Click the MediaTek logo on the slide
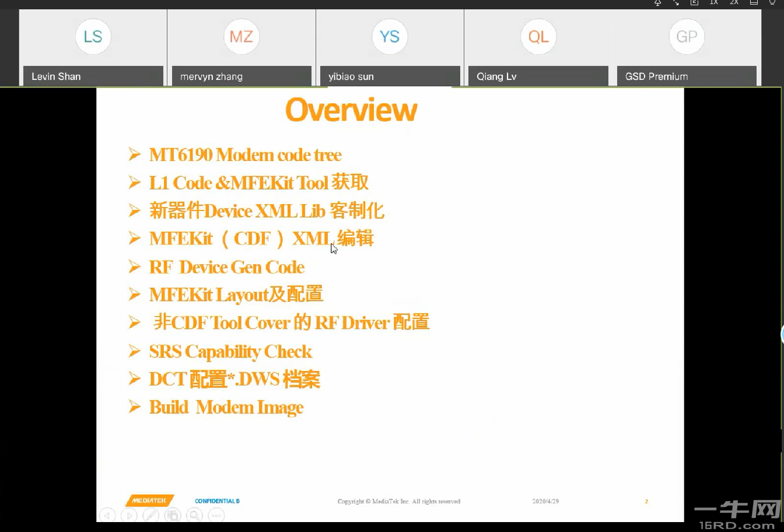The width and height of the screenshot is (784, 532). (149, 500)
